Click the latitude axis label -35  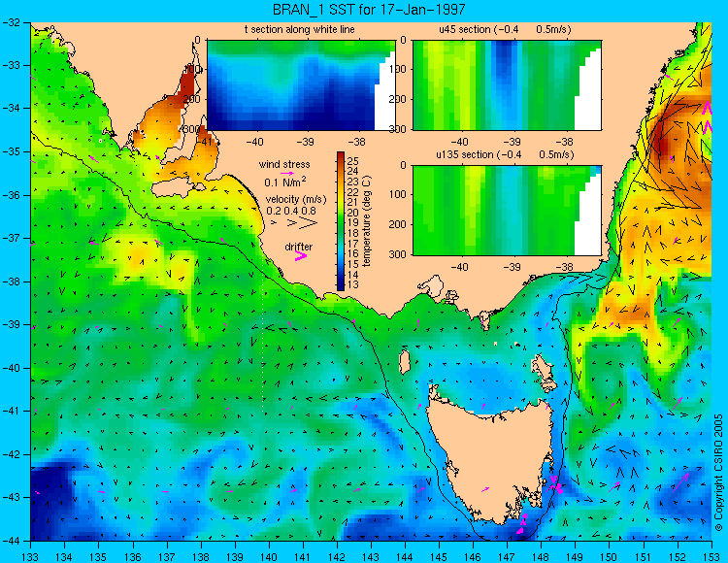pyautogui.click(x=11, y=151)
